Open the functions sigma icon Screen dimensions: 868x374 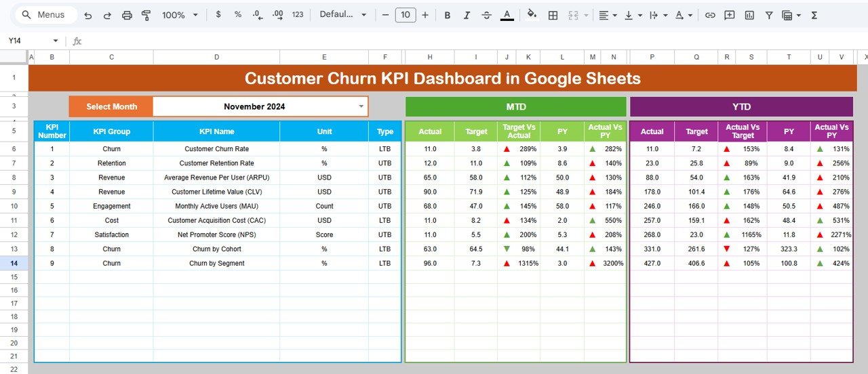point(814,15)
